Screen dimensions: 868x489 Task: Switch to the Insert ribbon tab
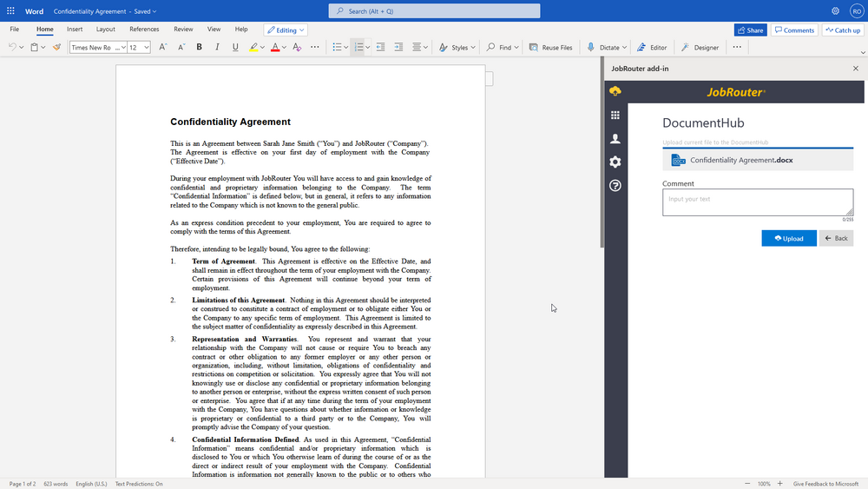pos(75,30)
